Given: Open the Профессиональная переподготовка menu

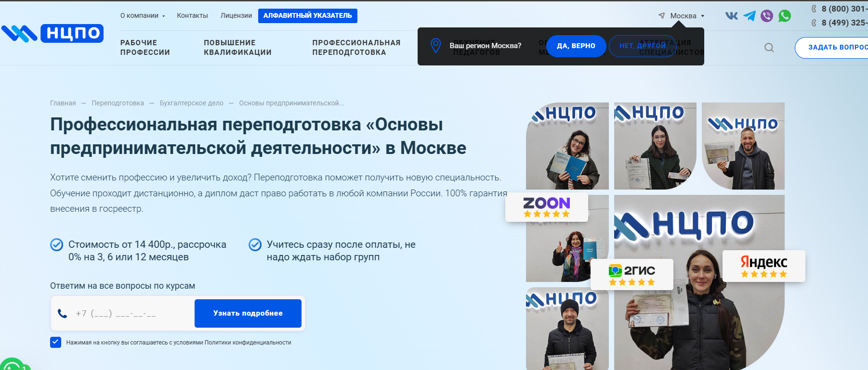Looking at the screenshot, I should pyautogui.click(x=356, y=48).
